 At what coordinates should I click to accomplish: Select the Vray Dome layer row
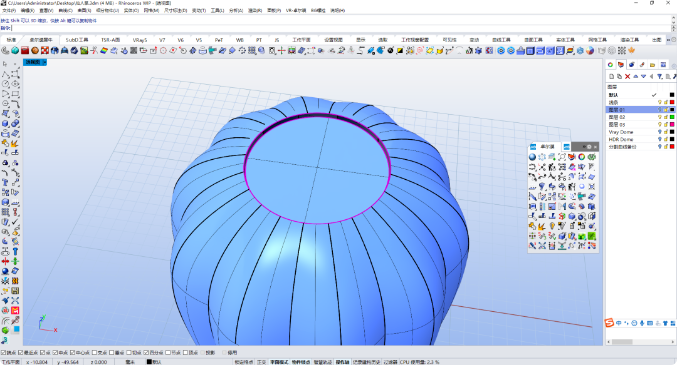[640, 132]
